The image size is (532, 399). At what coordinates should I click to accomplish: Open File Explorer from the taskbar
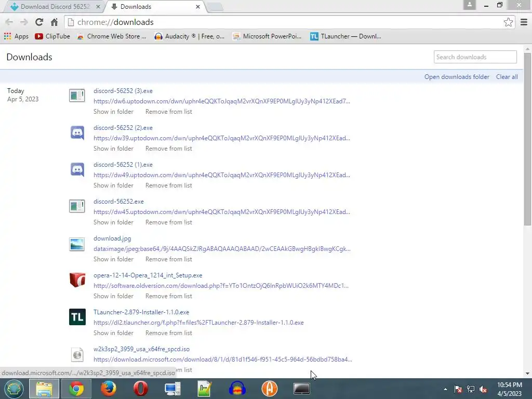coord(44,389)
